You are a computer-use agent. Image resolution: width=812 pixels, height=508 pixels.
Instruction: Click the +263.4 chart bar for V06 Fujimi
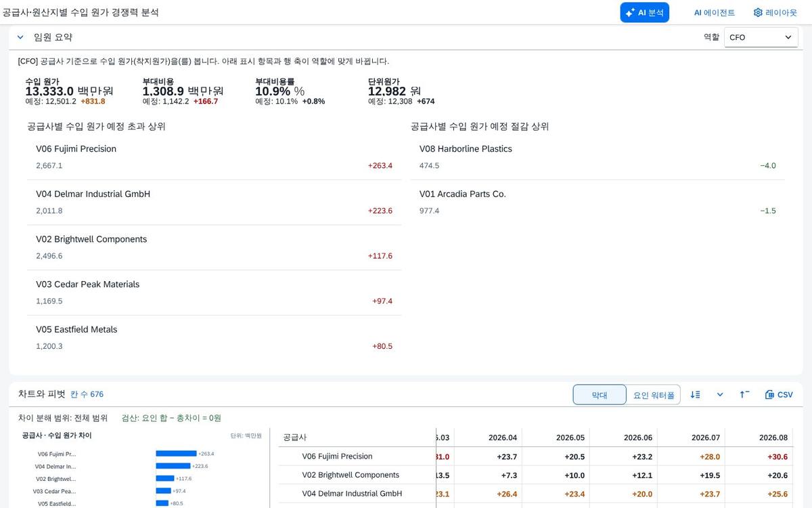point(176,454)
